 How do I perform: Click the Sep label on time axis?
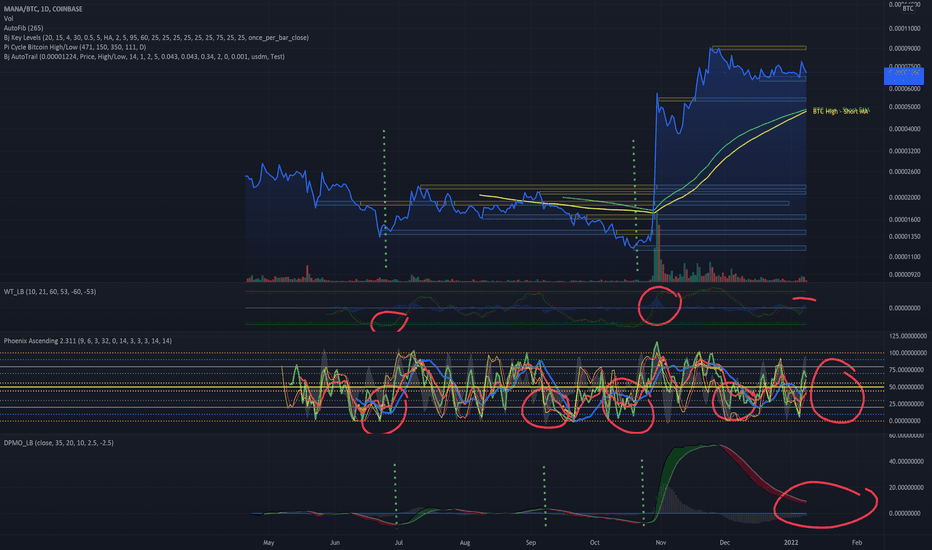click(531, 543)
